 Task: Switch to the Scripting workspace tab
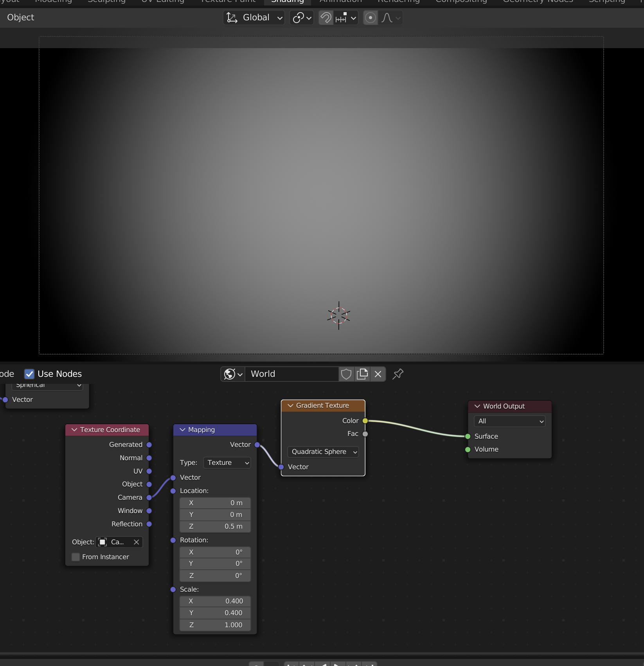[607, 2]
